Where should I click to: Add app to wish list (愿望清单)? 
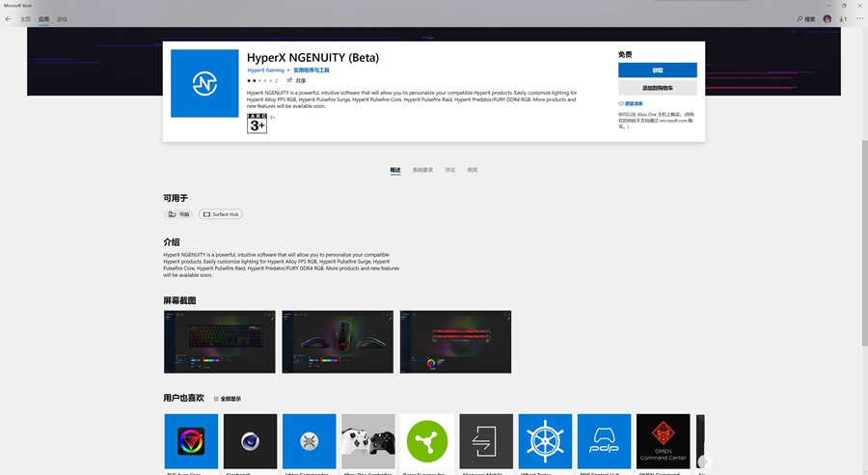[632, 103]
